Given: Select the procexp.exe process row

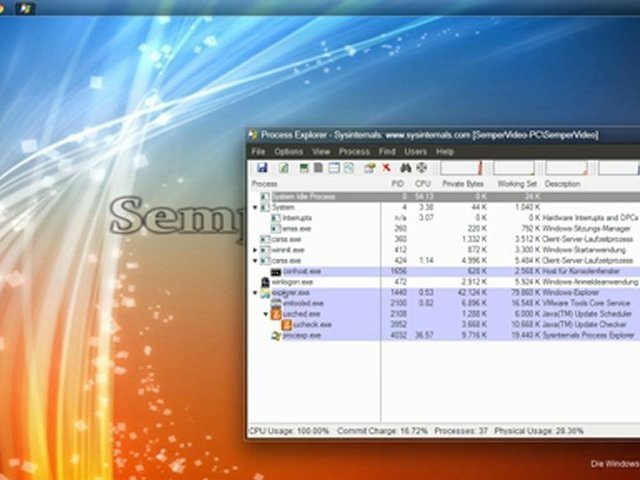Looking at the screenshot, I should coord(444,335).
